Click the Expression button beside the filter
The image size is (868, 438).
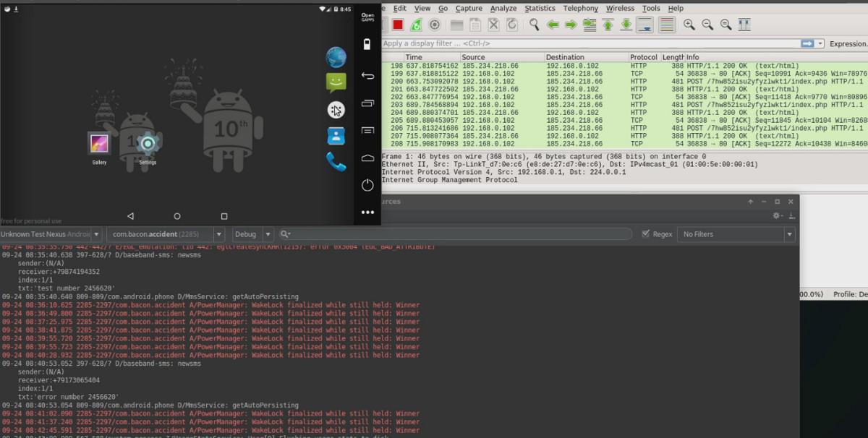tap(848, 43)
